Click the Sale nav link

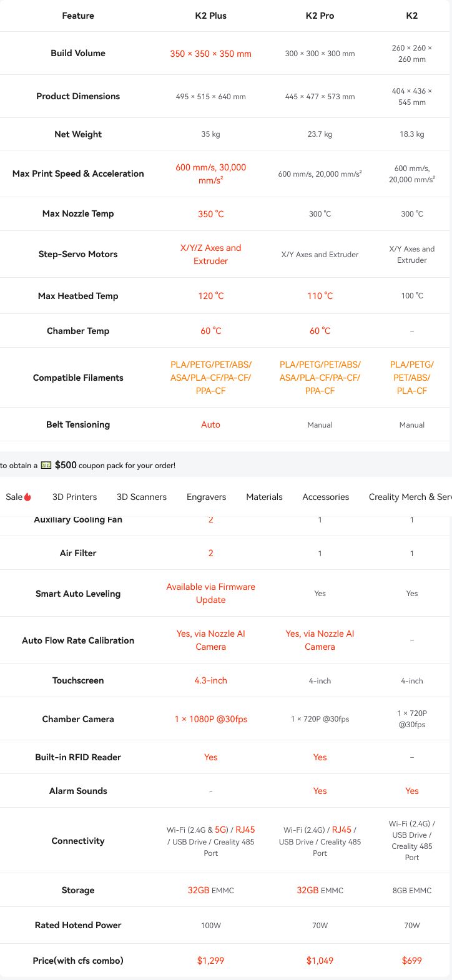point(14,497)
